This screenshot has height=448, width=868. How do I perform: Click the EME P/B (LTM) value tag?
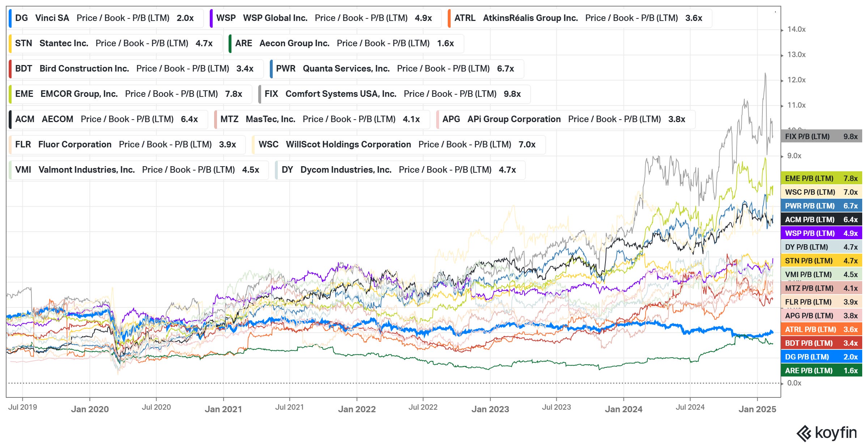tap(821, 178)
